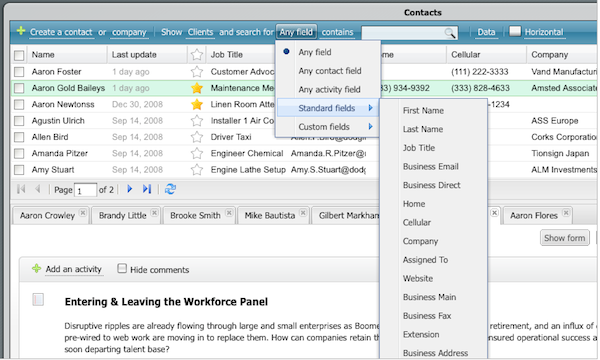Image resolution: width=600 pixels, height=360 pixels.
Task: Click the Horizontal layout icon
Action: coord(515,31)
